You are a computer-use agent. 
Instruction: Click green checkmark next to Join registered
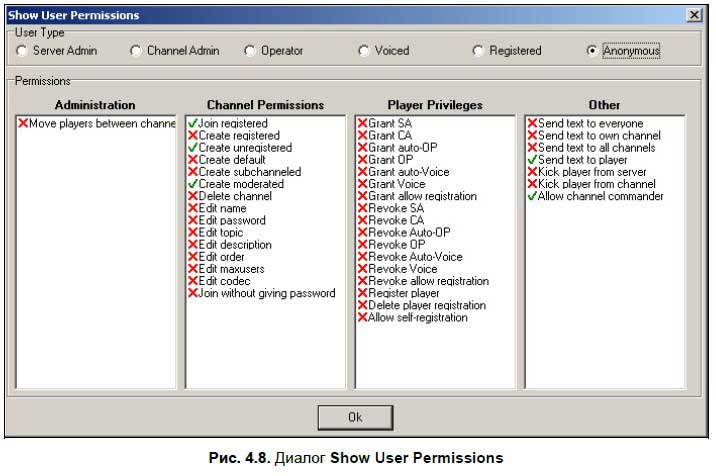[x=193, y=124]
